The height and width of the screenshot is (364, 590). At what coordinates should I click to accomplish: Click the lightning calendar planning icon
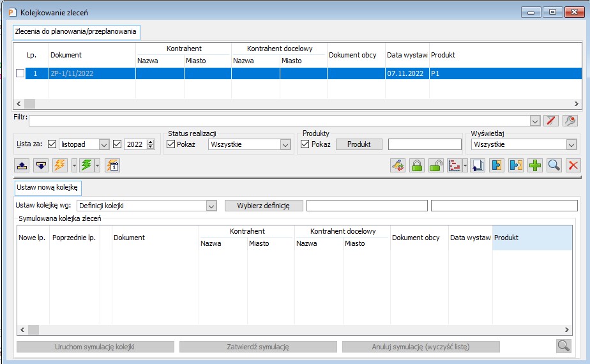112,165
